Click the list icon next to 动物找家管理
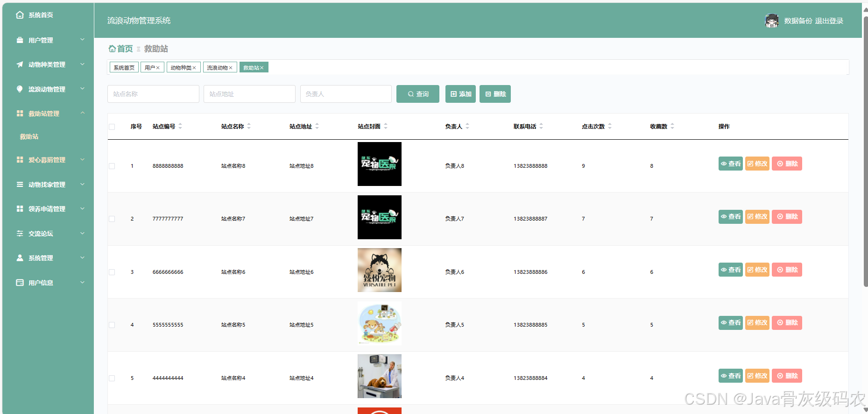This screenshot has width=868, height=414. pyautogui.click(x=20, y=185)
